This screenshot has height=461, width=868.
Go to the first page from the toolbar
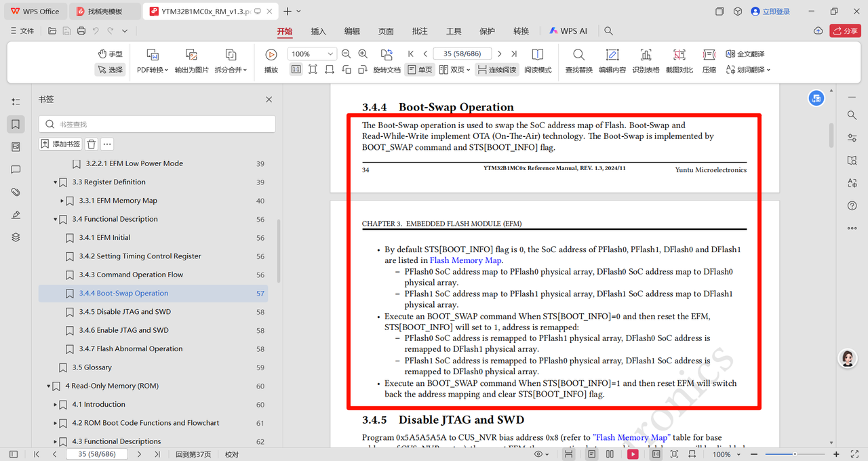coord(411,54)
